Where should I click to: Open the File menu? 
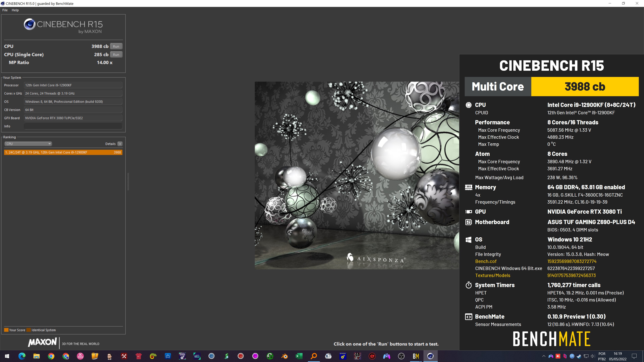pyautogui.click(x=5, y=10)
